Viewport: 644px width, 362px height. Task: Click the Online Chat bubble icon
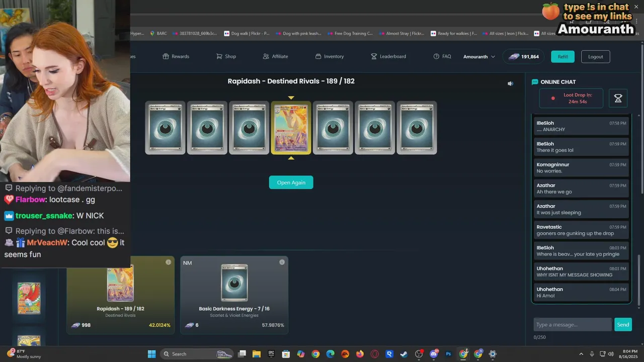point(535,82)
